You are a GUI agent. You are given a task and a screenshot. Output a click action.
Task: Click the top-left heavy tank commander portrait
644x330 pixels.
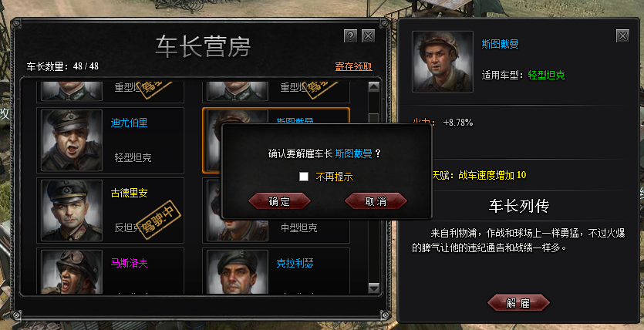coord(72,91)
